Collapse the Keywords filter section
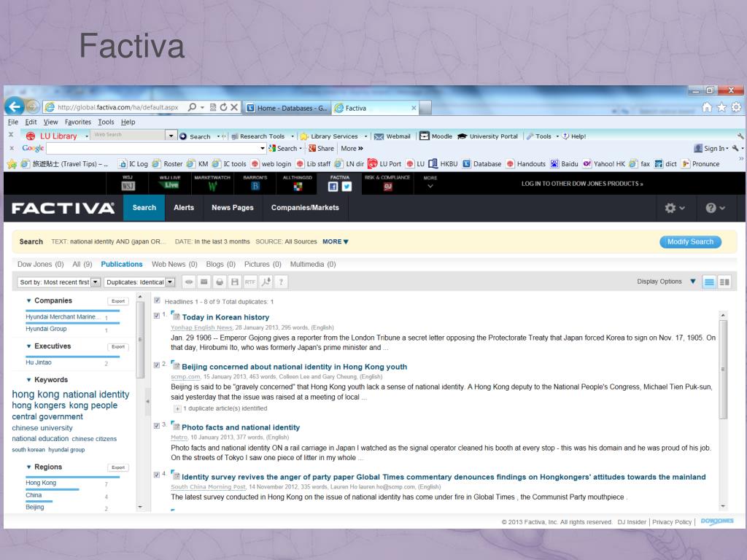 [x=28, y=379]
